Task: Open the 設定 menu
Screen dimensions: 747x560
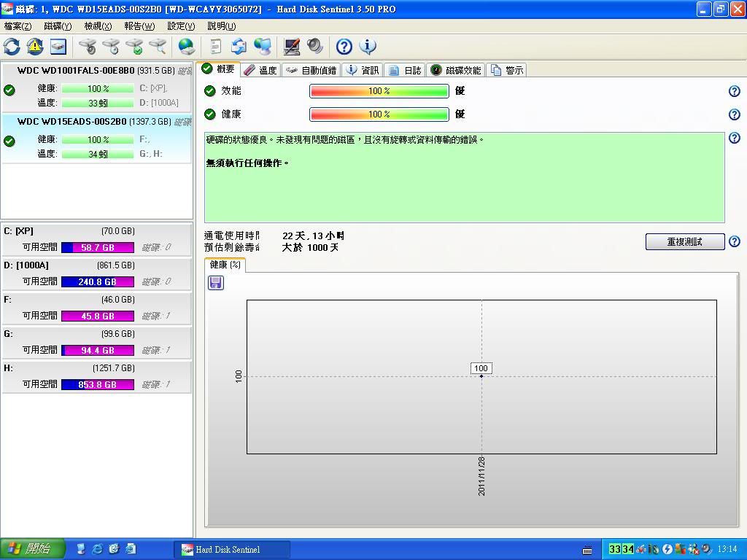Action: coord(181,26)
